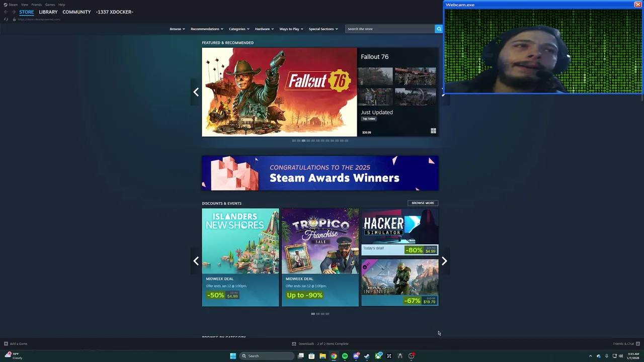
Task: Open Discord from the taskbar
Action: (356, 356)
